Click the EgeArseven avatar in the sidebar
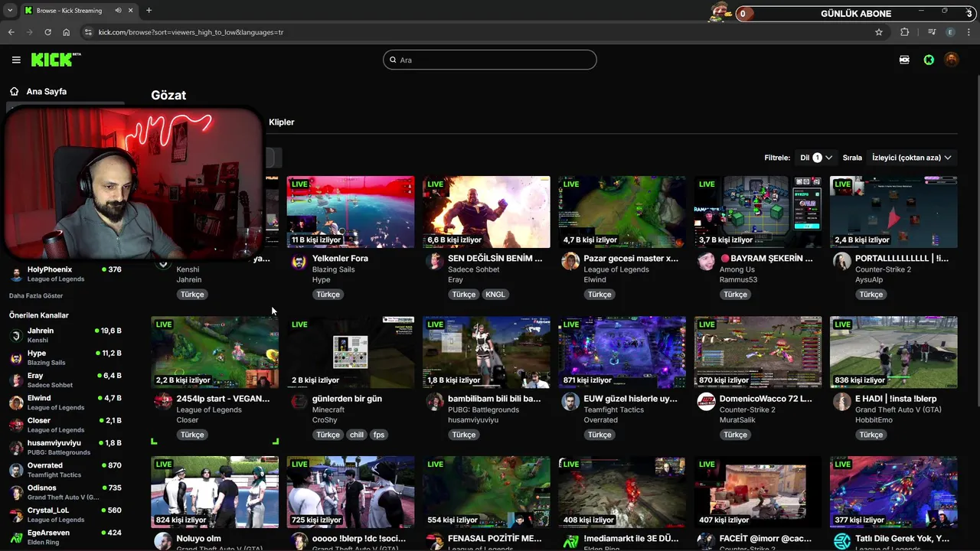 coord(16,537)
